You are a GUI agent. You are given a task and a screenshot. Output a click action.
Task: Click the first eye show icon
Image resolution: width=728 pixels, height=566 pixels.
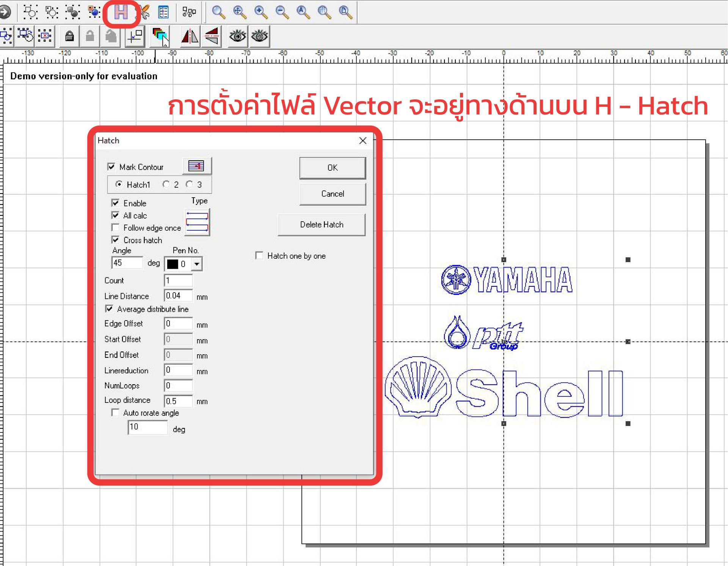pyautogui.click(x=238, y=36)
